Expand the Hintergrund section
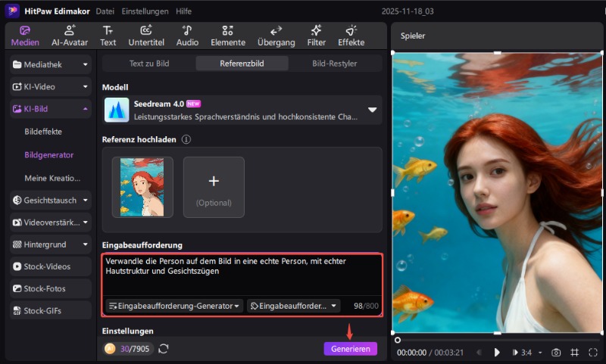Screen dimensions: 606x364 (51, 244)
